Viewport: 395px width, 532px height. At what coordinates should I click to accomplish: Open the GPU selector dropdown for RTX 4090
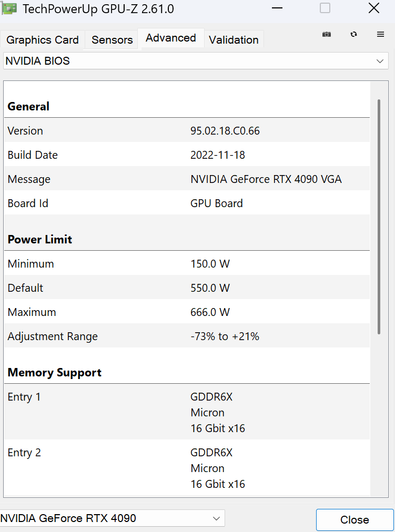coord(112,518)
